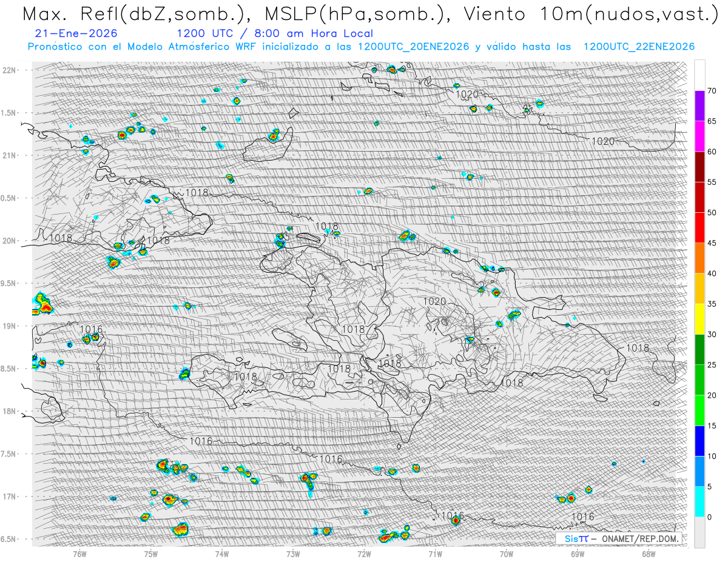Click the medium green 20–25 dBZ colorbar segment
Screen dimensions: 728x562
coord(699,380)
